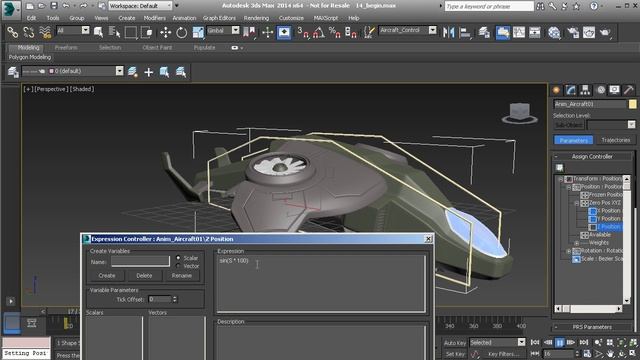This screenshot has width=640, height=360.
Task: Open the Utilities panel hammer icon
Action: tap(629, 90)
